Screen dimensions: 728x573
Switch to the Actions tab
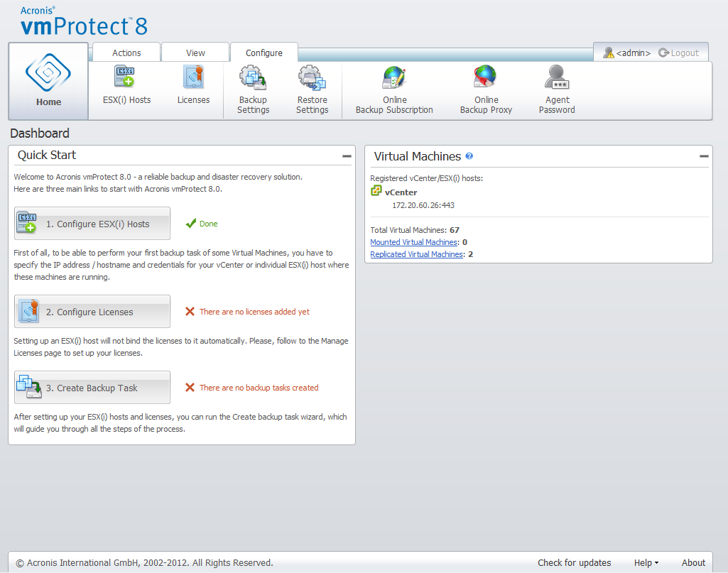coord(126,53)
